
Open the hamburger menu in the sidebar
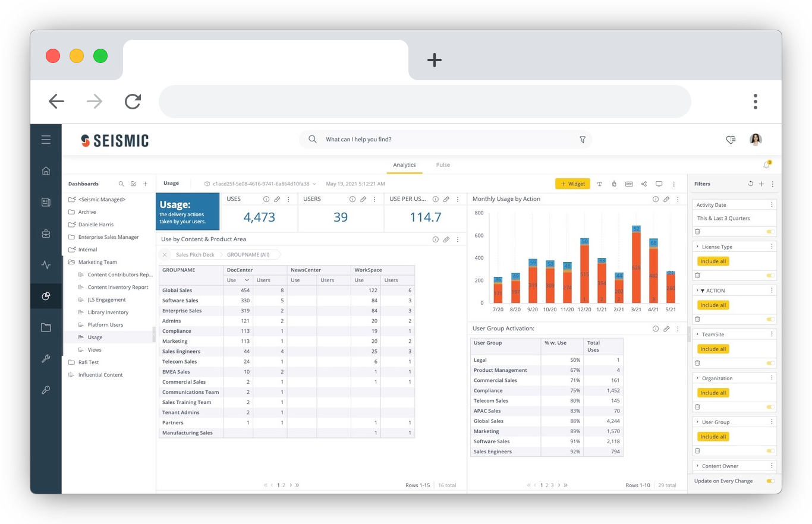point(46,140)
